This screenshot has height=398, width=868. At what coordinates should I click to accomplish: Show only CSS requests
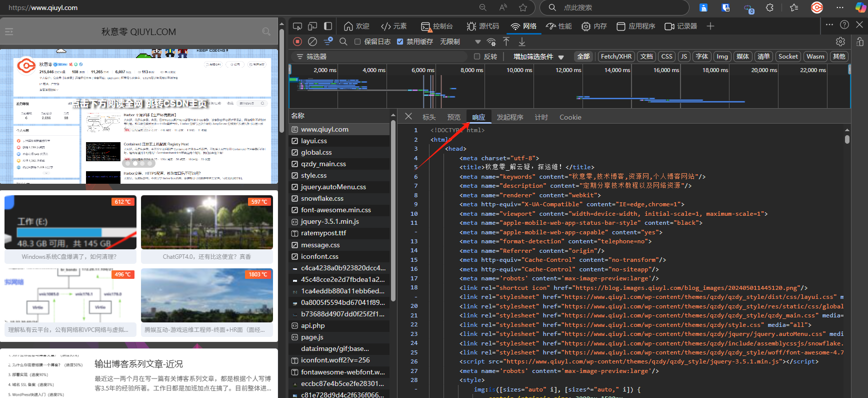point(667,57)
